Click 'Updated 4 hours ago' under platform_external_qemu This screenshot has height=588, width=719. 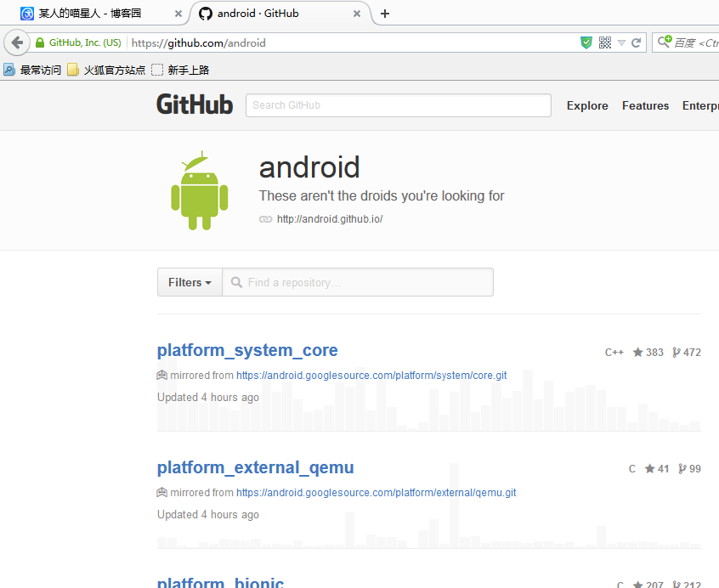[x=208, y=515]
